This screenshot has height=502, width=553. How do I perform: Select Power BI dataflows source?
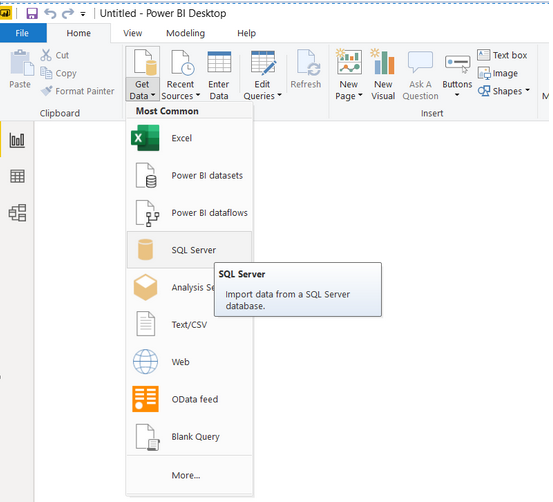click(189, 213)
